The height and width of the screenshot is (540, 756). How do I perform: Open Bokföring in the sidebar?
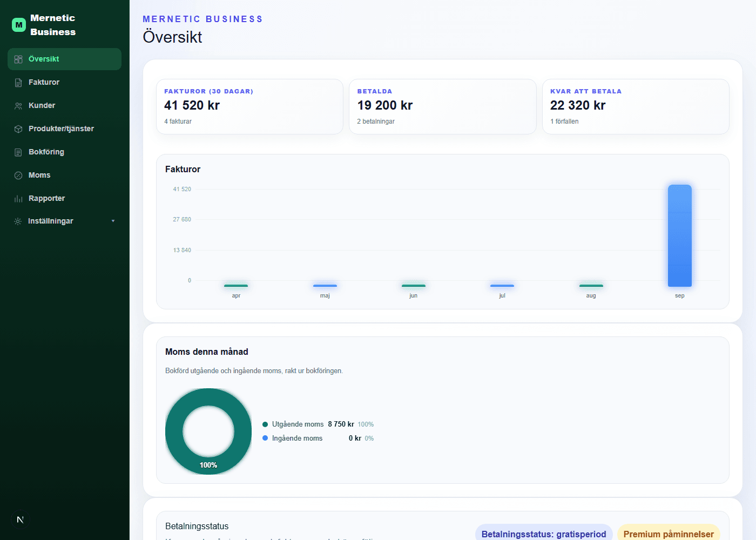[x=64, y=152]
